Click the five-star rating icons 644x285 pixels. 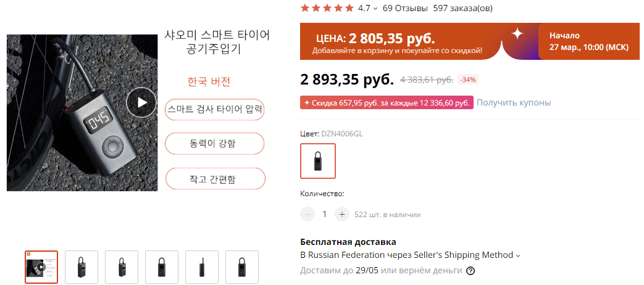pyautogui.click(x=327, y=8)
